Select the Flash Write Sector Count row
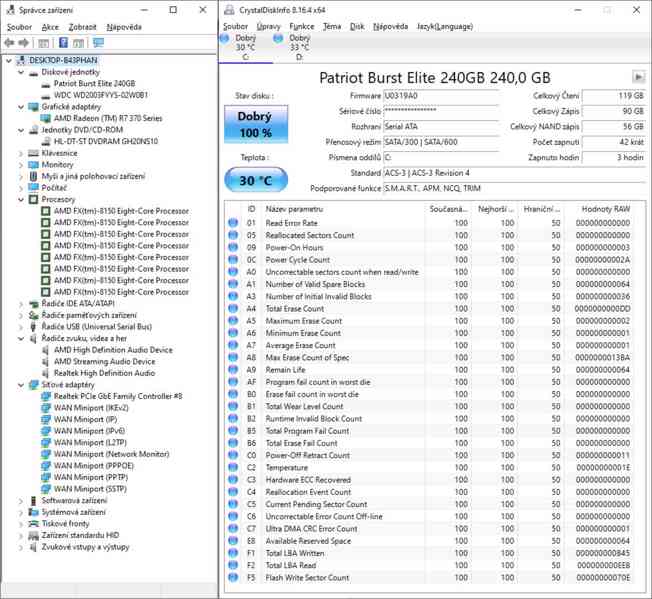 (430, 578)
